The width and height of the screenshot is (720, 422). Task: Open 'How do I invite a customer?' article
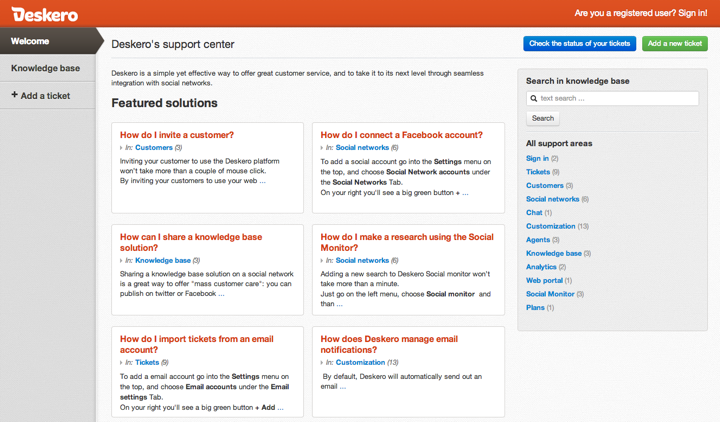(x=177, y=135)
